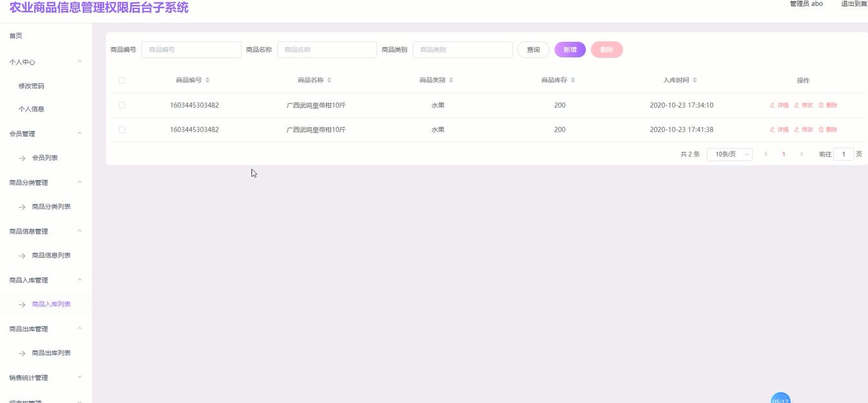Click sort arrows on 商品名称 column

coord(329,81)
